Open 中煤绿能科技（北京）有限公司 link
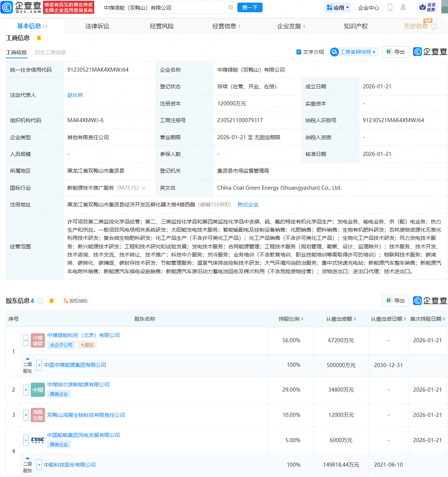The image size is (448, 477). click(x=83, y=335)
